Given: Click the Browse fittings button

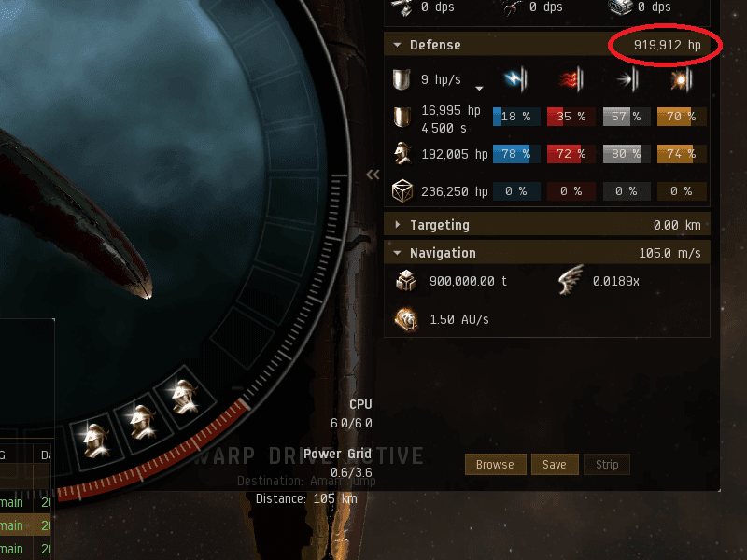Looking at the screenshot, I should tap(496, 464).
